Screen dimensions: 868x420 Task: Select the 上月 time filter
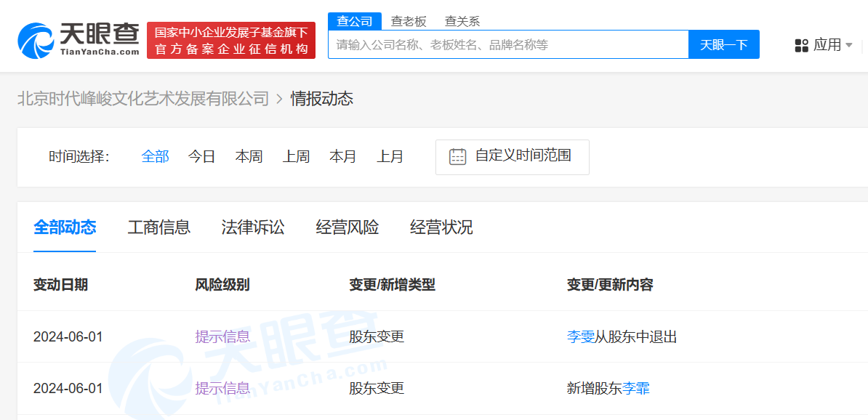[x=390, y=156]
